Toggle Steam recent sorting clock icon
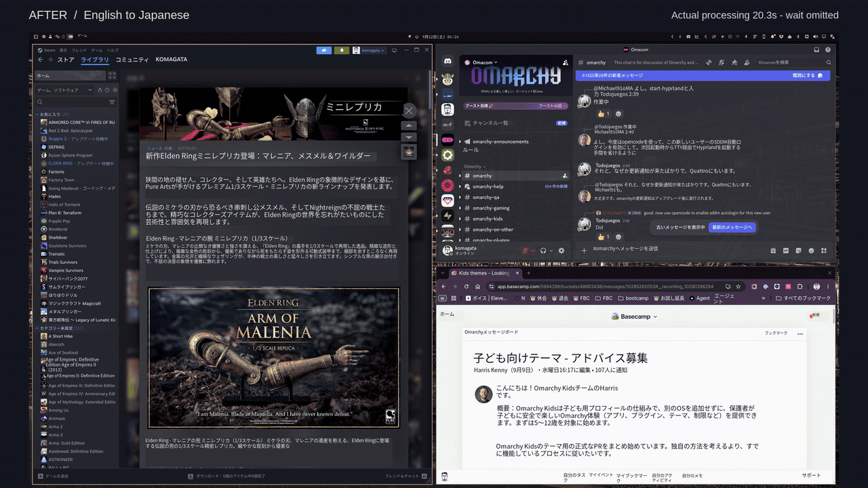 click(107, 89)
